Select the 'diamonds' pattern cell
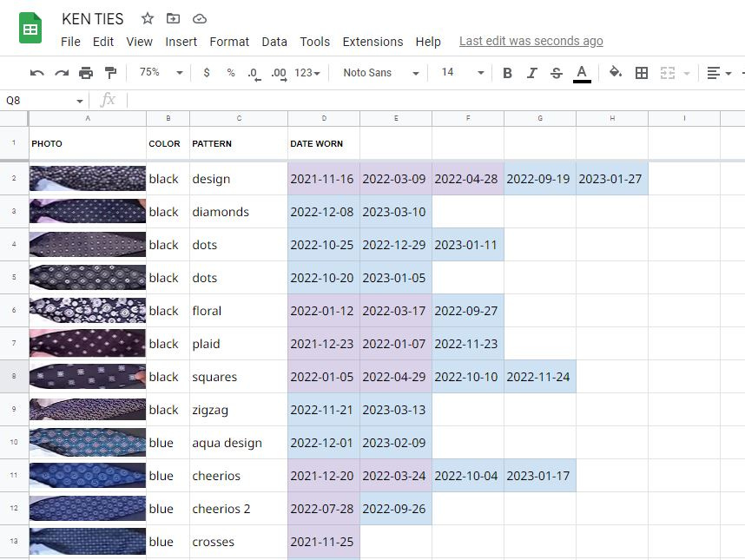The height and width of the screenshot is (560, 745). (239, 211)
